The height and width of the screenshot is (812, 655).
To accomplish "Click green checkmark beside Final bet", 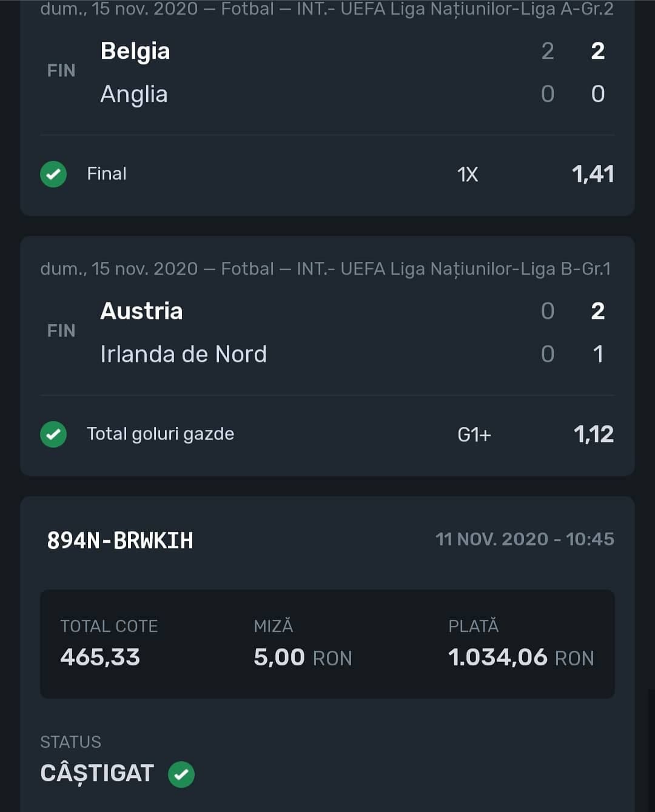I will 53,174.
